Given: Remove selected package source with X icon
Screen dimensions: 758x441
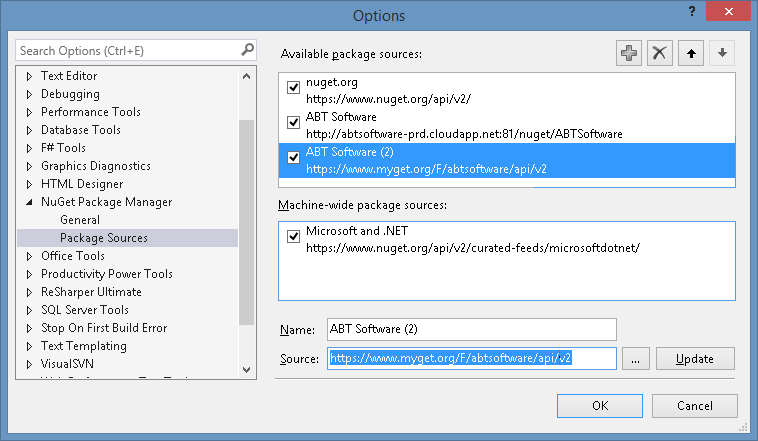Looking at the screenshot, I should click(x=659, y=53).
